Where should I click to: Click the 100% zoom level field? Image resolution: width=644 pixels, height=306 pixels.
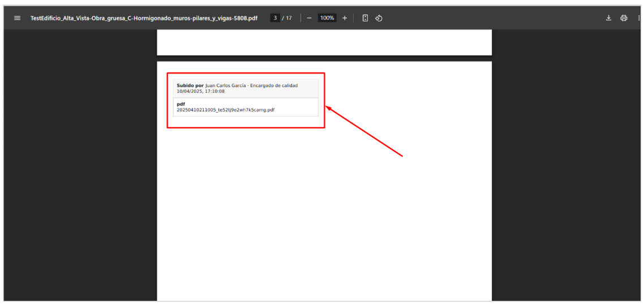click(x=327, y=18)
